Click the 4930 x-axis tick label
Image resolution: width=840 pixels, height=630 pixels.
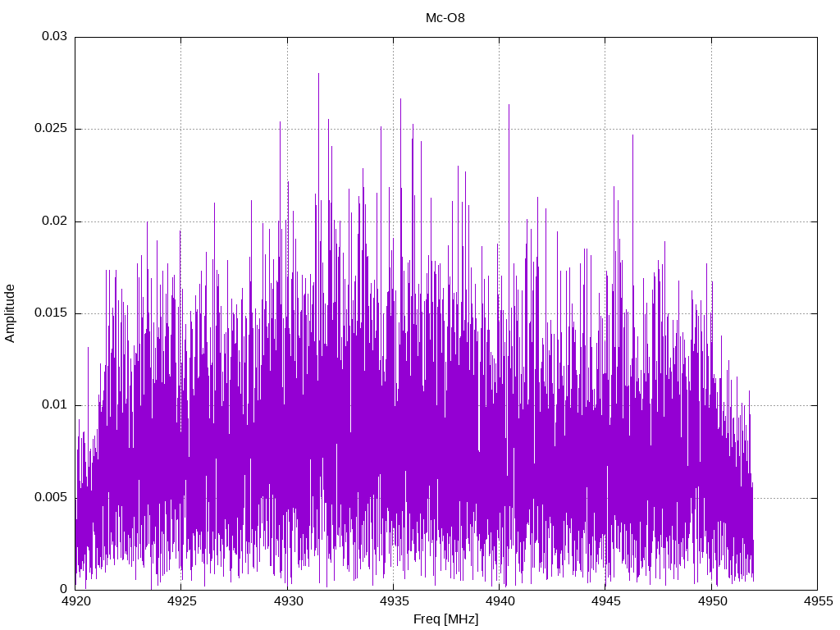click(288, 601)
